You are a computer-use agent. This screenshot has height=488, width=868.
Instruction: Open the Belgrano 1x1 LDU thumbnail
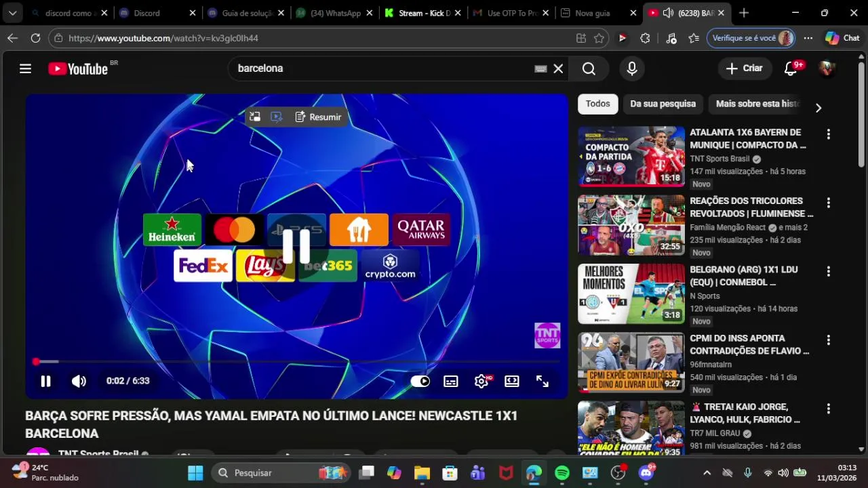[631, 293]
